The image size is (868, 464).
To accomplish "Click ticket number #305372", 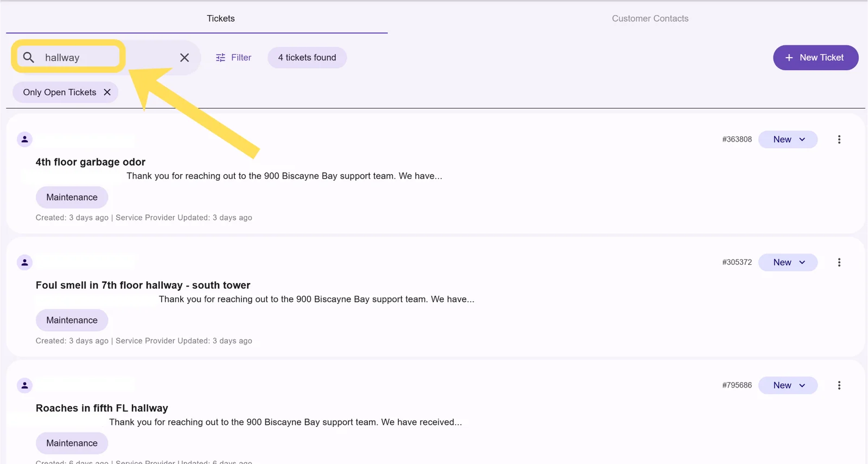I will [737, 262].
